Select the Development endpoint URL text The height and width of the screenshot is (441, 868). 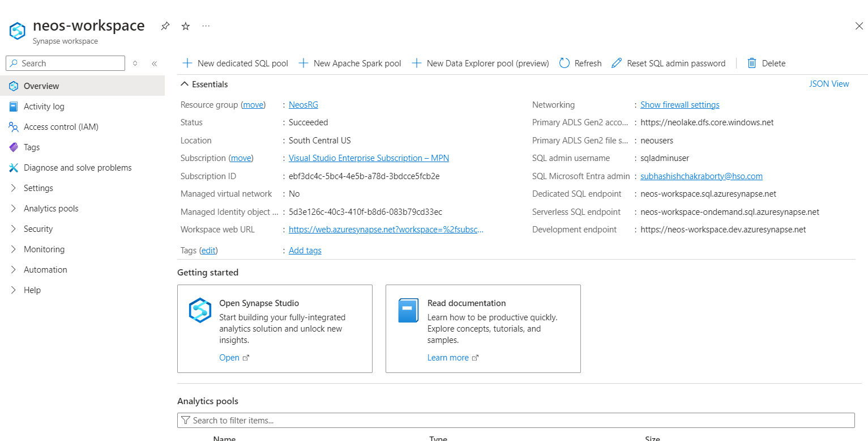click(x=723, y=230)
